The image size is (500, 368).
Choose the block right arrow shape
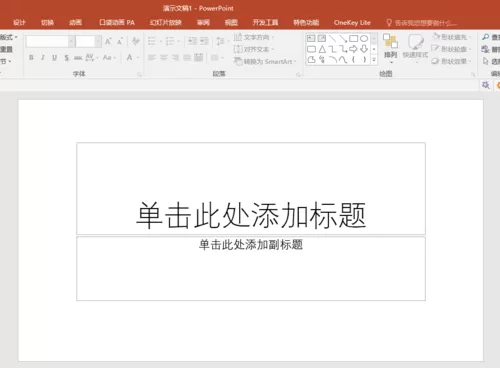click(x=354, y=49)
